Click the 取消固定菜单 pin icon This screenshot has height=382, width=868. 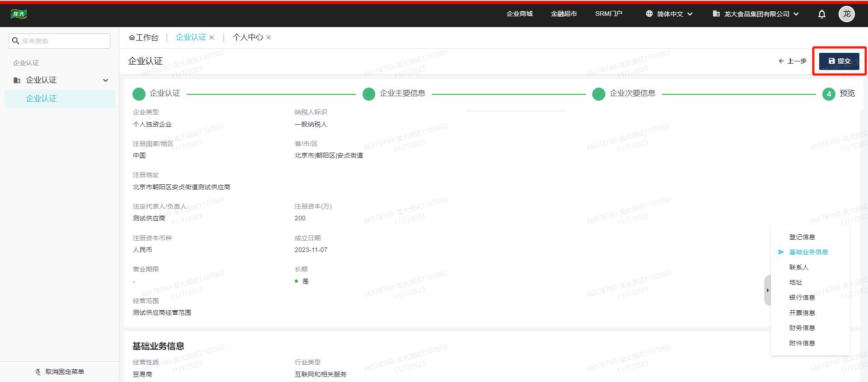click(38, 372)
